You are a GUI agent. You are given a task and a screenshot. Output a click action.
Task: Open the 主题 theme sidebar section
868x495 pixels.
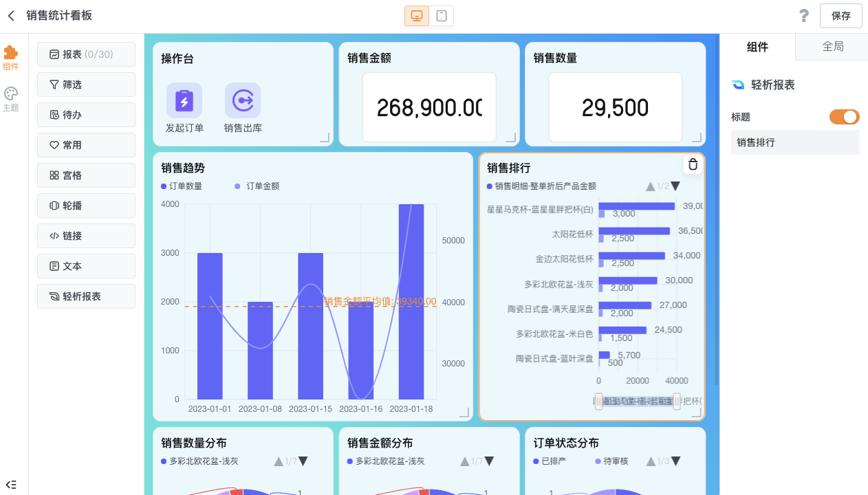10,100
